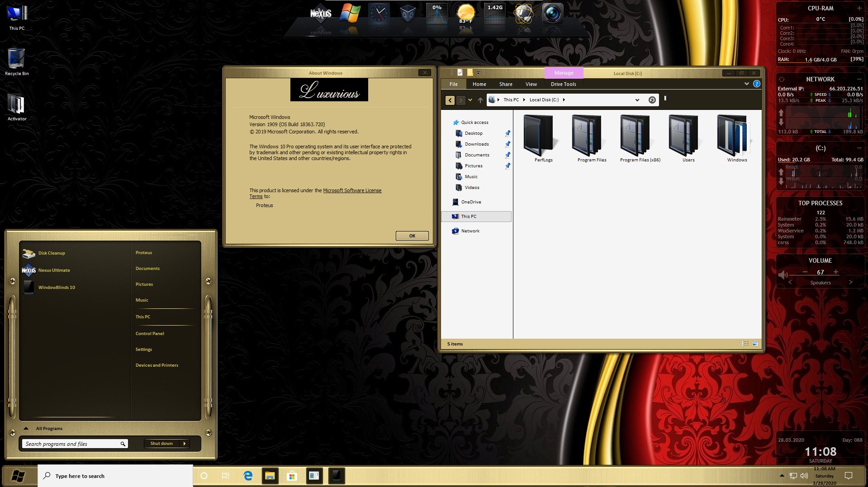Open the Program Files folder
Viewport: 868px width, 487px height.
(592, 138)
